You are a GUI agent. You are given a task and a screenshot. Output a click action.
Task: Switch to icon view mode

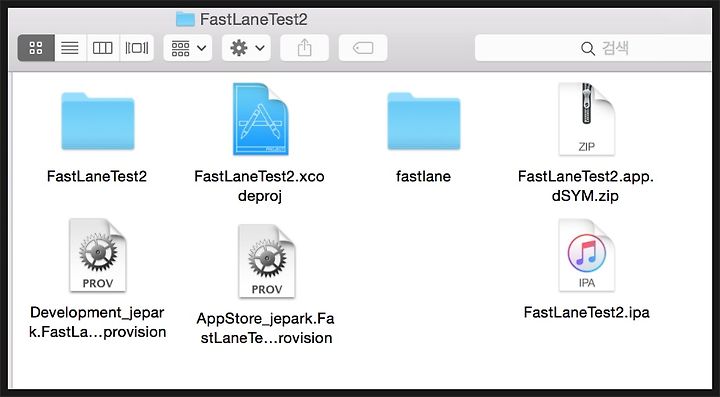pyautogui.click(x=36, y=48)
